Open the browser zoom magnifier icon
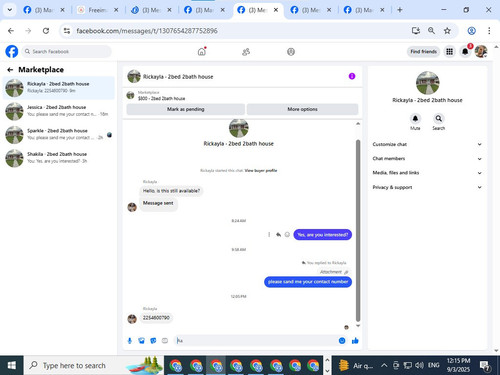500x375 pixels. 431,31
